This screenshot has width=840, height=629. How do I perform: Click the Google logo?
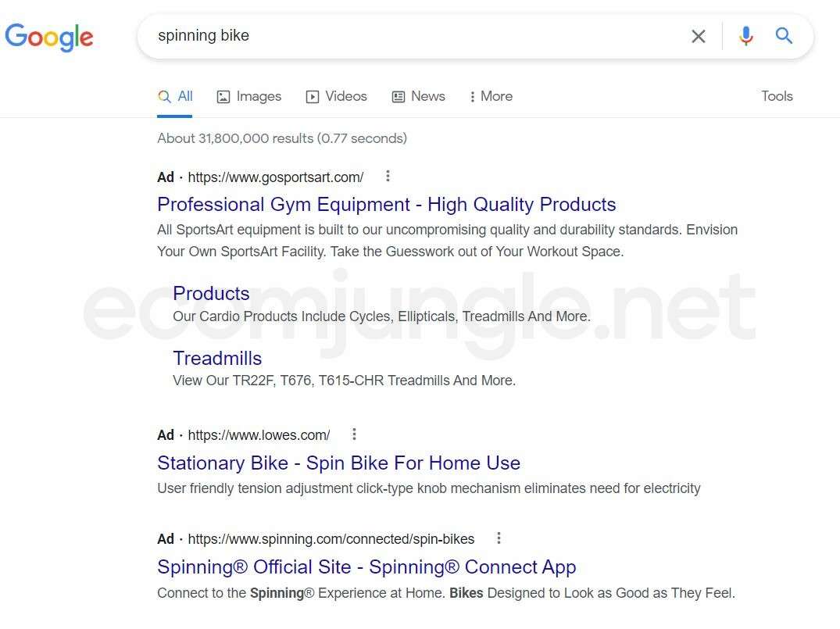point(49,37)
